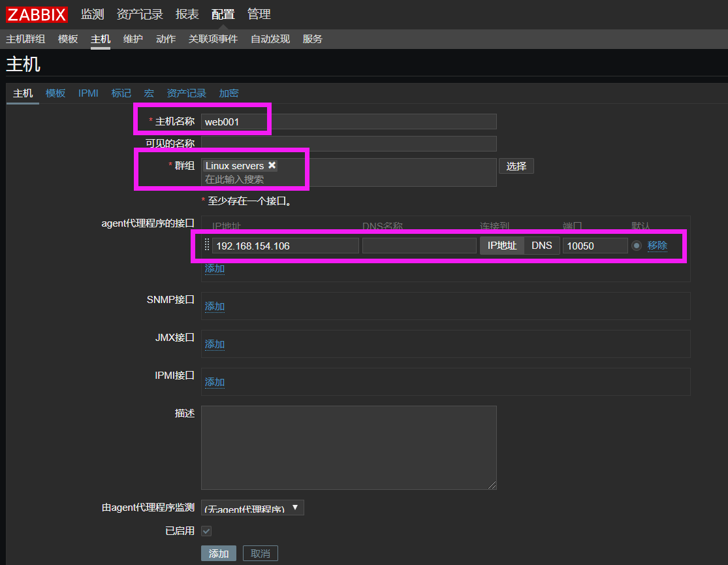This screenshot has height=565, width=728.
Task: Go to 服务 submenu
Action: (313, 39)
